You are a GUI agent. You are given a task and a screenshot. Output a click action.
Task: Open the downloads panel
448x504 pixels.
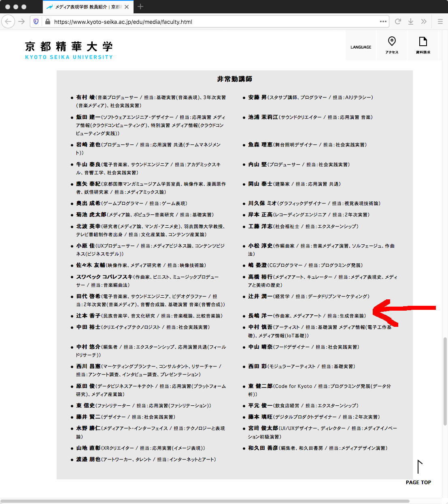[411, 21]
